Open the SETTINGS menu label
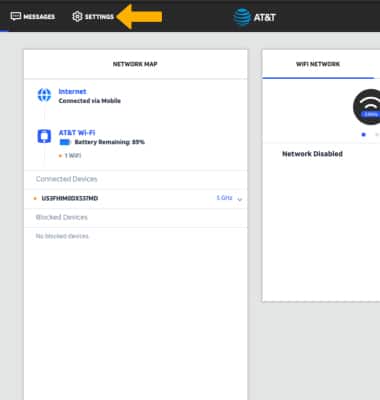The width and height of the screenshot is (380, 400). (99, 17)
